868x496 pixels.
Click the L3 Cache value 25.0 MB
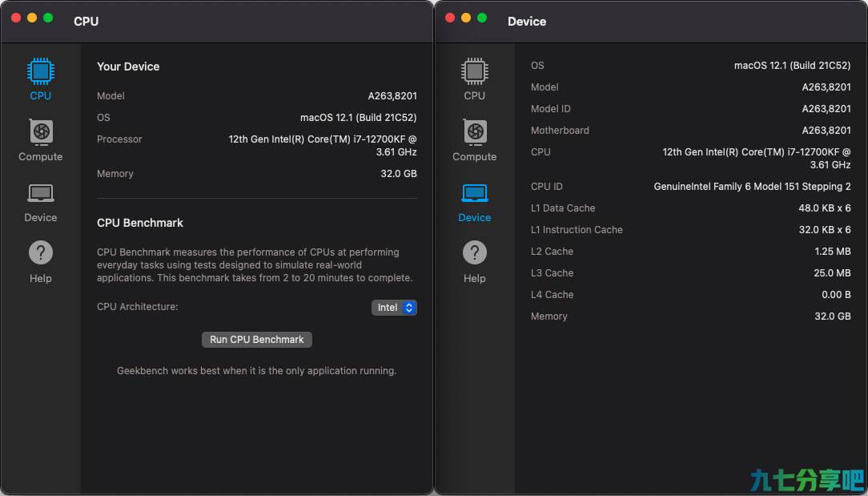point(832,272)
